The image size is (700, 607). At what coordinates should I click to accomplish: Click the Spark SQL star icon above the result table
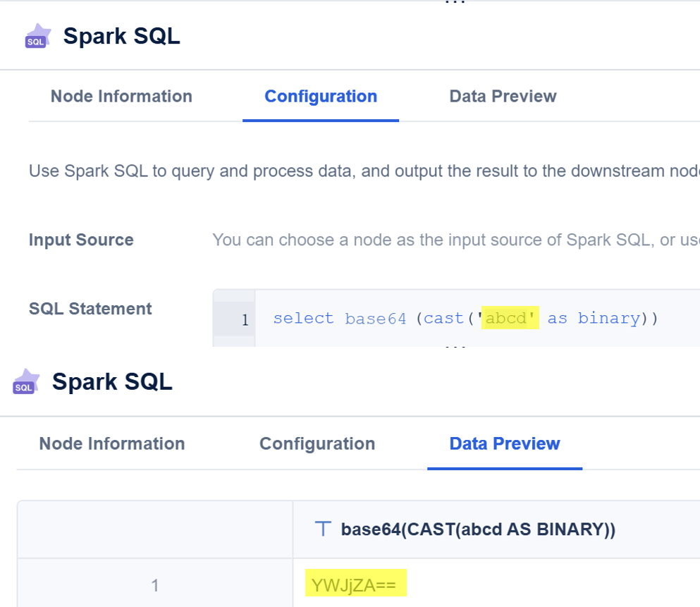[x=26, y=381]
